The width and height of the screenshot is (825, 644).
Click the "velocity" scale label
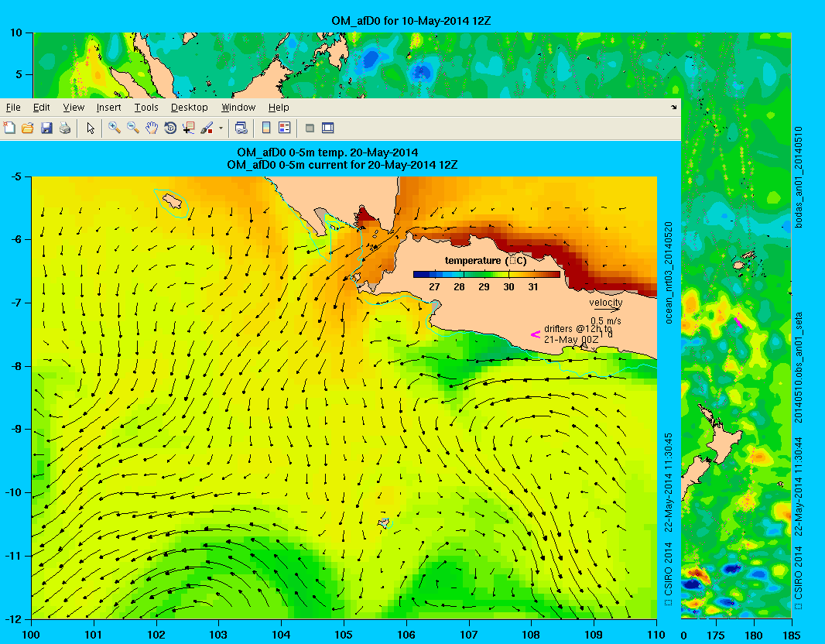[x=606, y=303]
